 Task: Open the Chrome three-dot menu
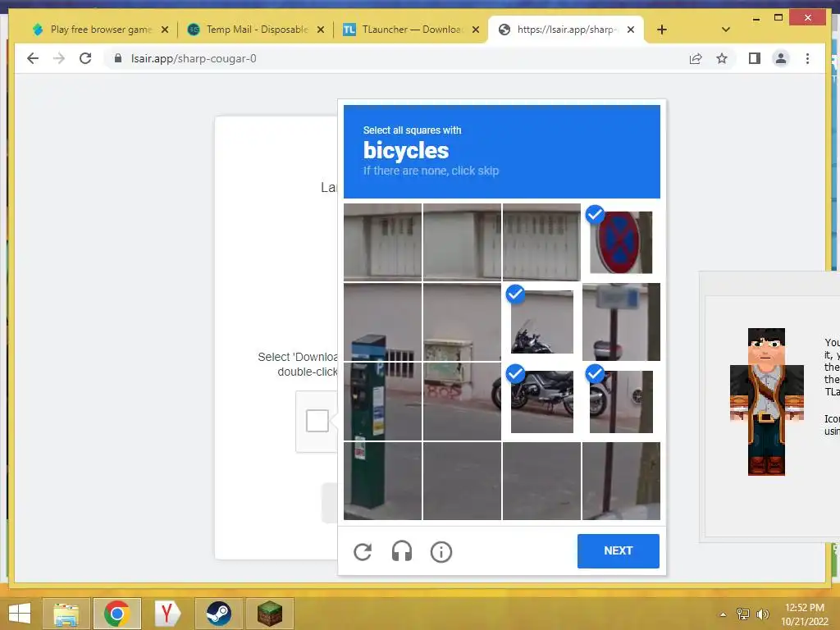point(807,58)
